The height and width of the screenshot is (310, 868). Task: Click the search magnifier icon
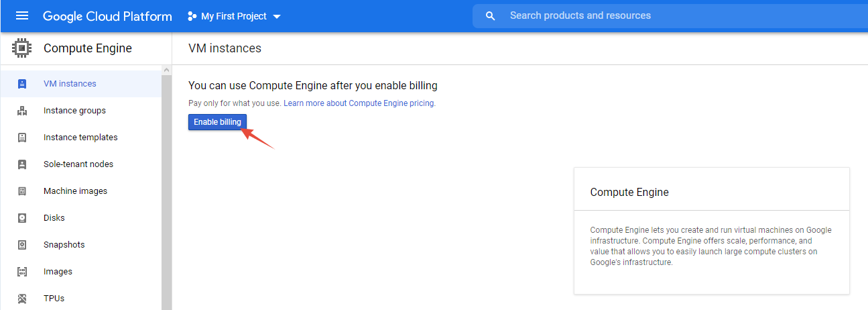coord(491,16)
